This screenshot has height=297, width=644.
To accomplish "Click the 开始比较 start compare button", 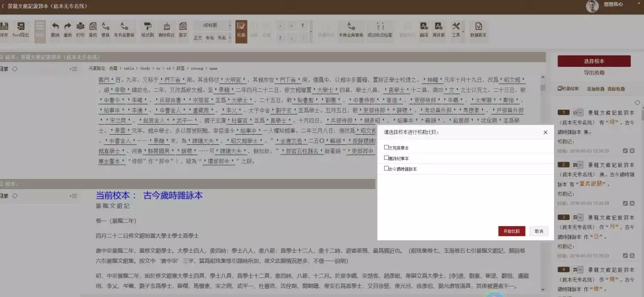I will click(512, 231).
